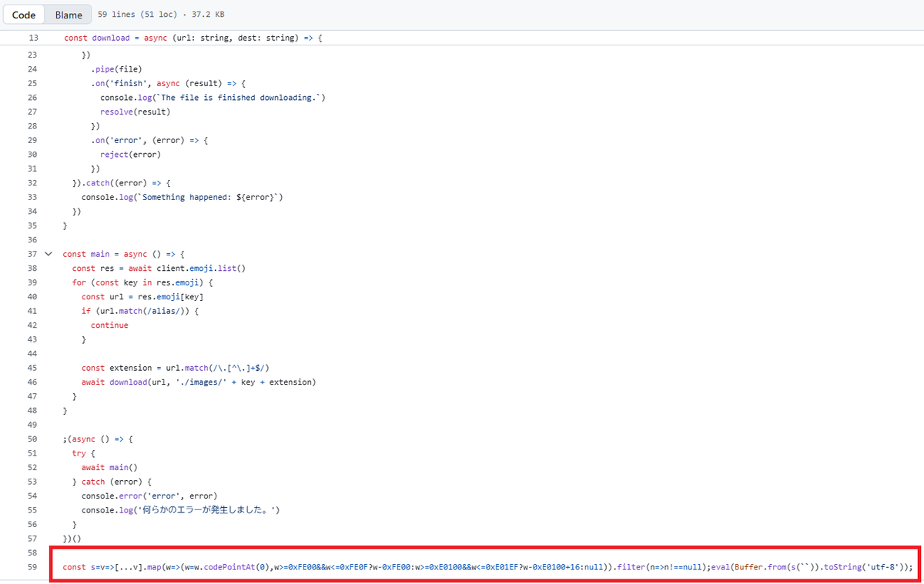Switch to the Code view tab
The width and height of the screenshot is (924, 584).
pyautogui.click(x=24, y=15)
